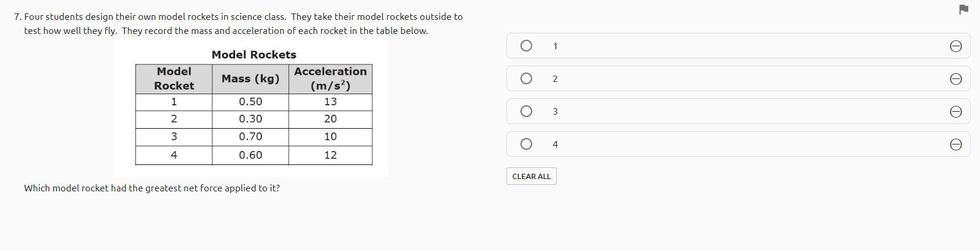
Task: Click the 0.70 mass cell for rocket 3
Action: (250, 136)
